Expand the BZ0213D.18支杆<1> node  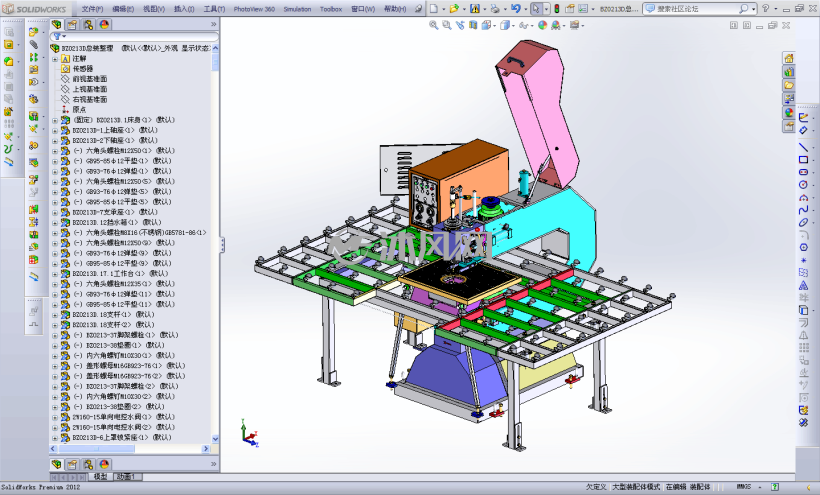click(x=55, y=315)
